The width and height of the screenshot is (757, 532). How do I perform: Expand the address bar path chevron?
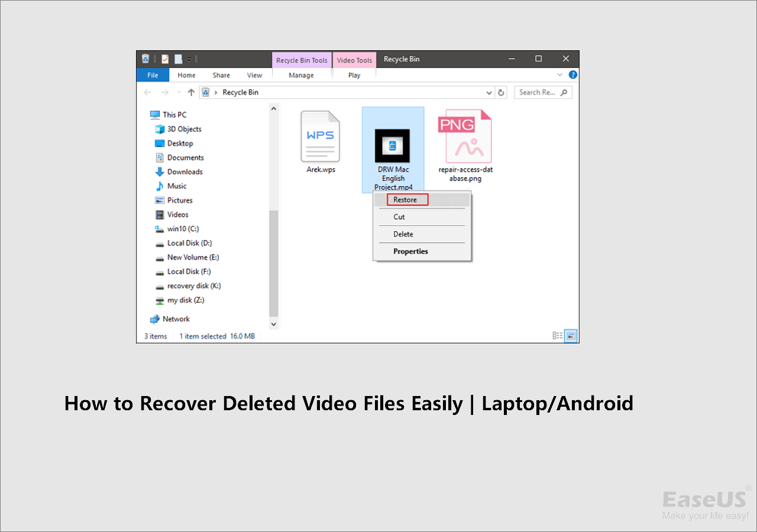pos(216,92)
